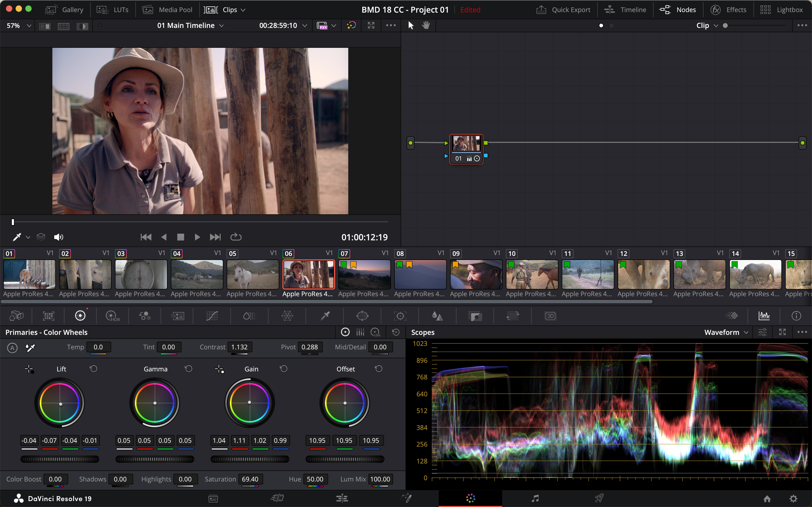812x507 pixels.
Task: Open the Color Match palette
Action: 49,316
